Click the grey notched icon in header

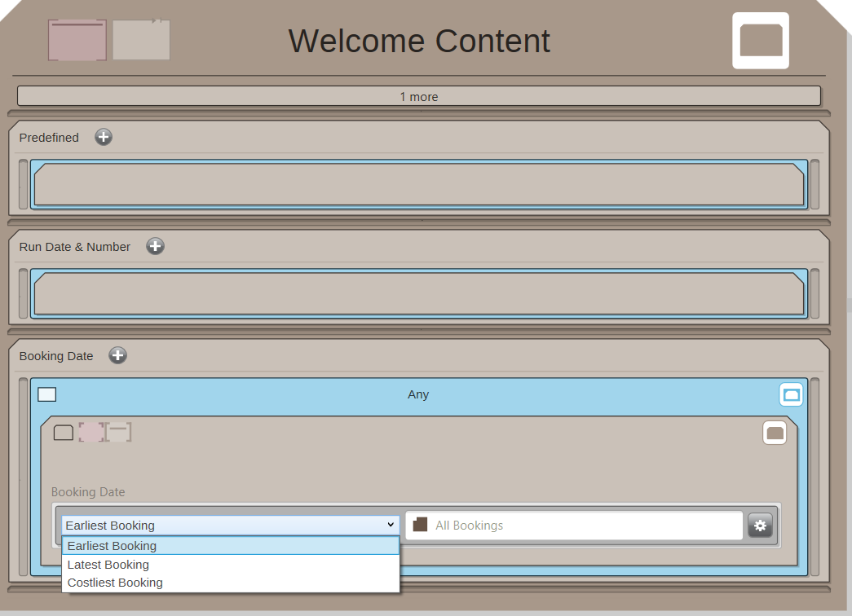click(x=141, y=40)
